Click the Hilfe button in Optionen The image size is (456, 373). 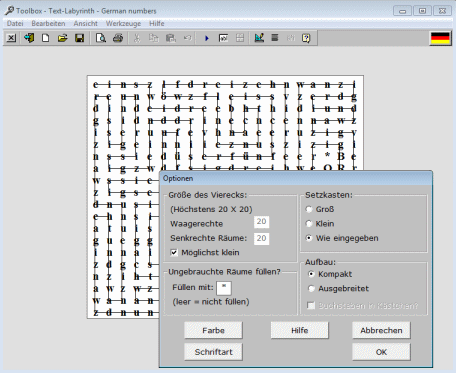[x=299, y=330]
